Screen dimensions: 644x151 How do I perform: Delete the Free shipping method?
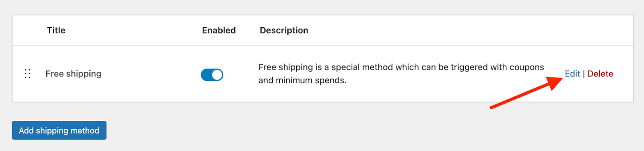(x=600, y=74)
